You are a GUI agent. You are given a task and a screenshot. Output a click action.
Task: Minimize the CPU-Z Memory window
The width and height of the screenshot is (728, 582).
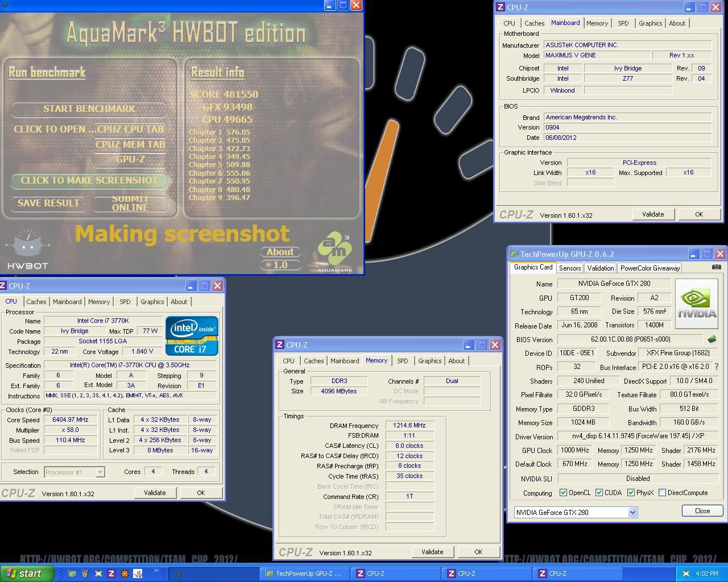(x=468, y=345)
